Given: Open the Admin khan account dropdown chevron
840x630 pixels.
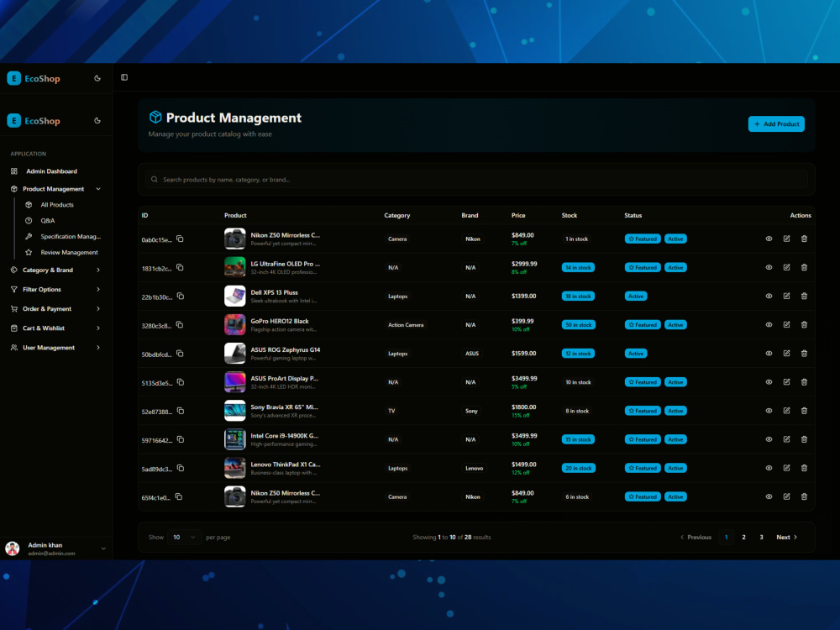Looking at the screenshot, I should [103, 549].
